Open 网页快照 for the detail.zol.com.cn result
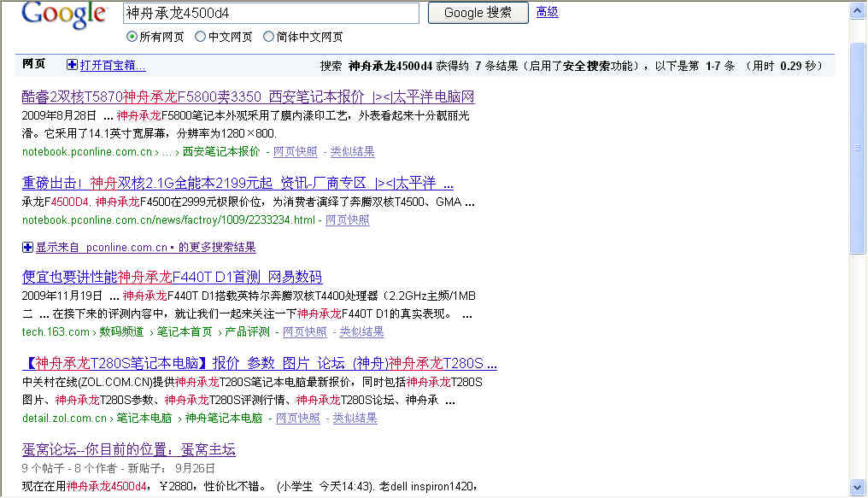Screen dimensions: 868x498 (298, 418)
